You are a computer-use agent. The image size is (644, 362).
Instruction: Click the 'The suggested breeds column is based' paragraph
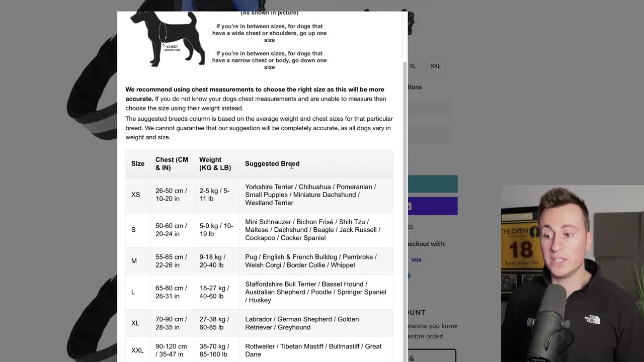point(259,128)
